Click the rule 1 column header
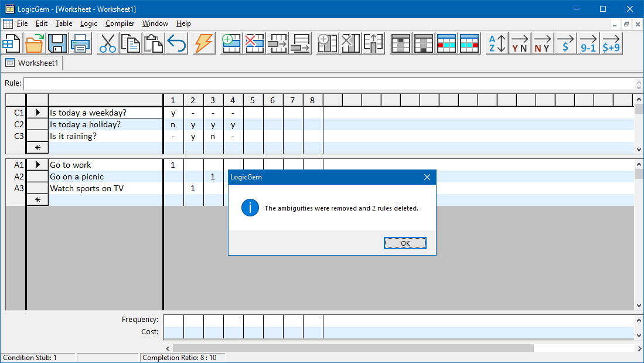This screenshot has width=644, height=363. [x=173, y=100]
